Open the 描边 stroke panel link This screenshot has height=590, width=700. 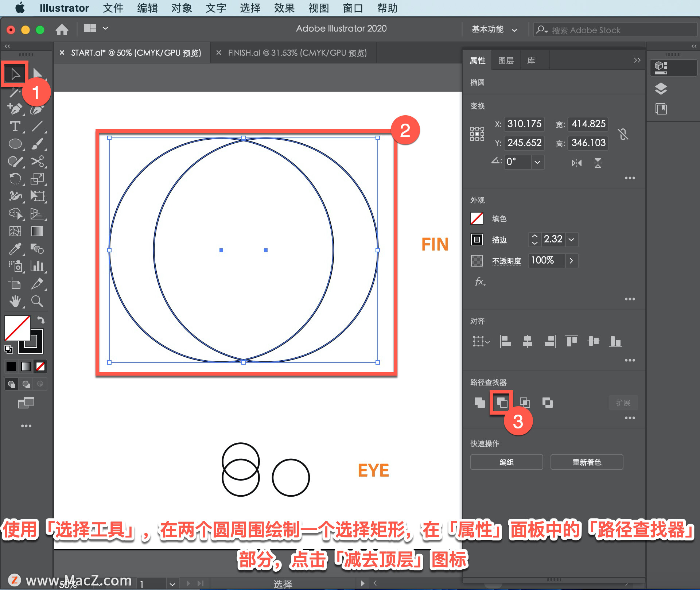pyautogui.click(x=499, y=240)
